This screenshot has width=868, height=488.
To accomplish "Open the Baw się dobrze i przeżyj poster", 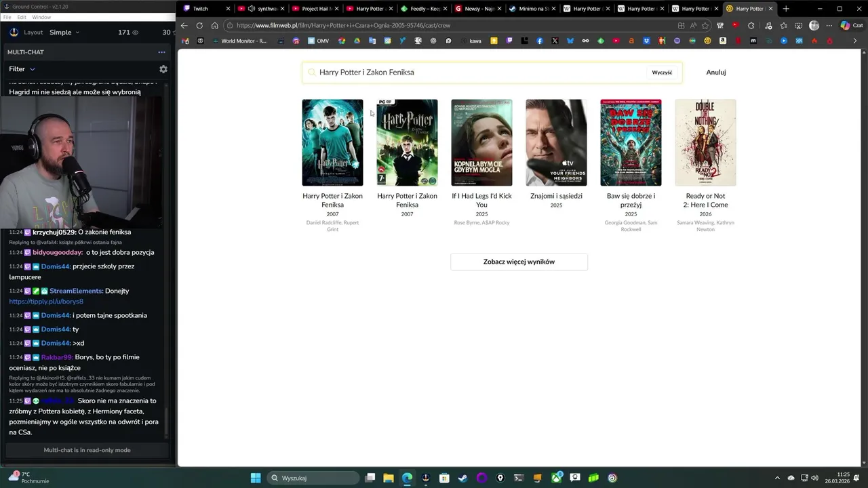I will coord(631,142).
